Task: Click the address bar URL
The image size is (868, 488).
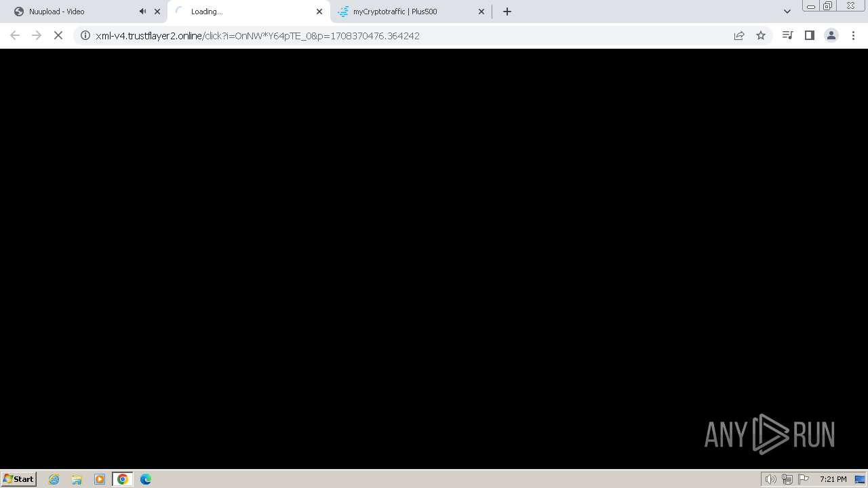Action: click(258, 36)
